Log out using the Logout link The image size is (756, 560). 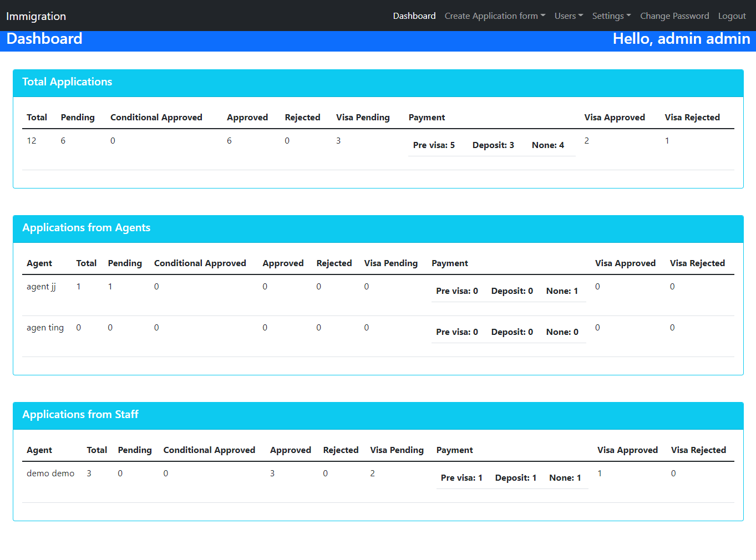point(732,16)
